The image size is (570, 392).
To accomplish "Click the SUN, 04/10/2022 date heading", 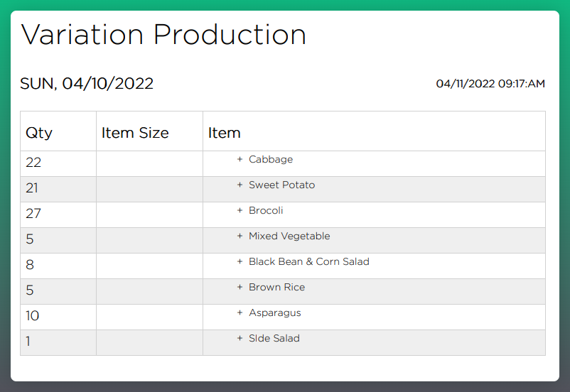I will (87, 84).
